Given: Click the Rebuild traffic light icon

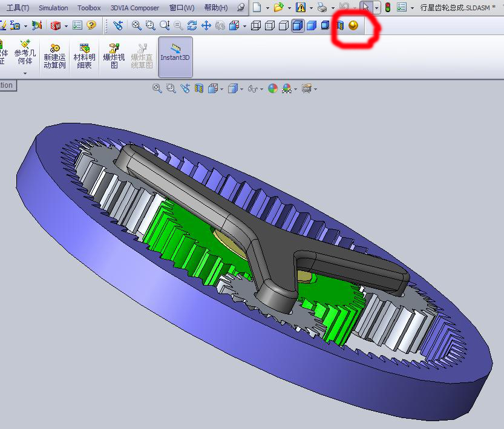Looking at the screenshot, I should pos(388,7).
